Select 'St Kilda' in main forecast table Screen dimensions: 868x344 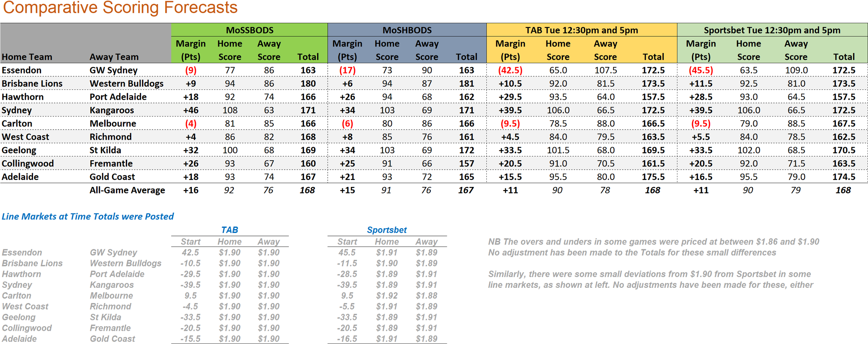click(x=105, y=150)
